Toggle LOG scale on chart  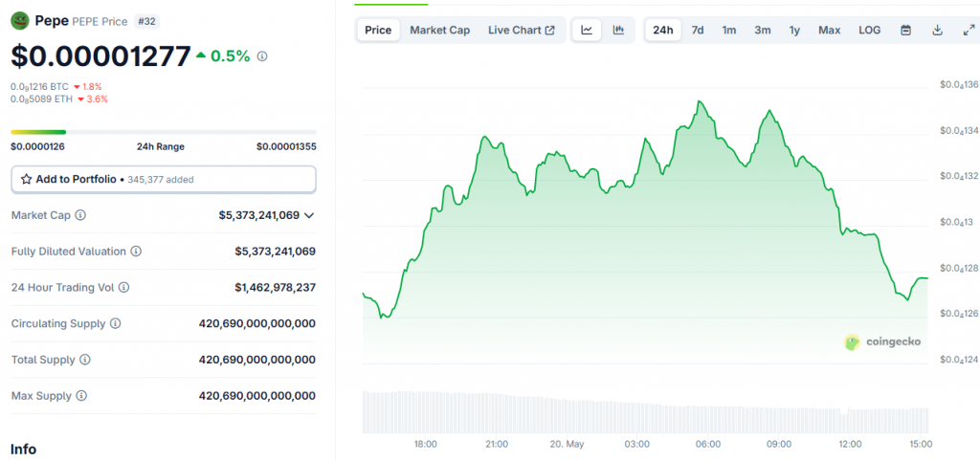869,30
